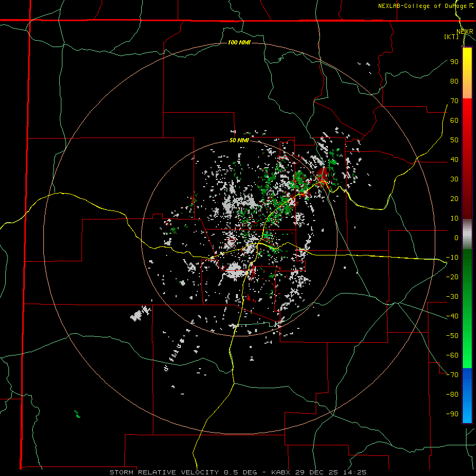Click the -90 label on the velocity scale
This screenshot has width=476, height=476.
click(x=452, y=414)
